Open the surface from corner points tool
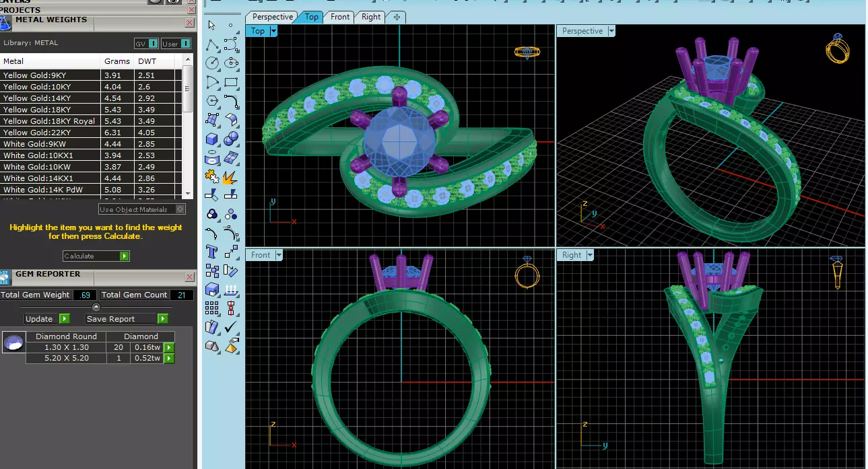Screen dimensions: 868x469 click(211, 120)
